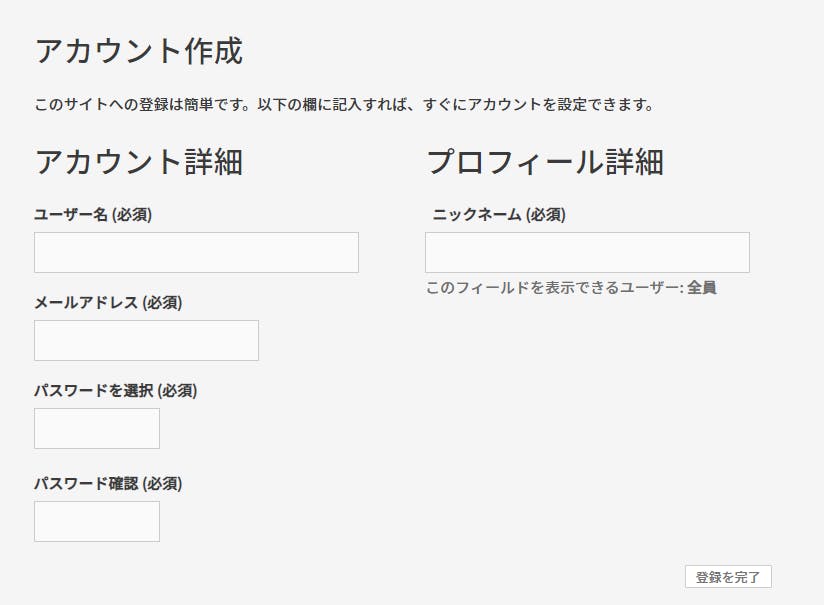This screenshot has height=605, width=824.
Task: Click the このフィールドを表示できるユーザー description text
Action: click(554, 288)
